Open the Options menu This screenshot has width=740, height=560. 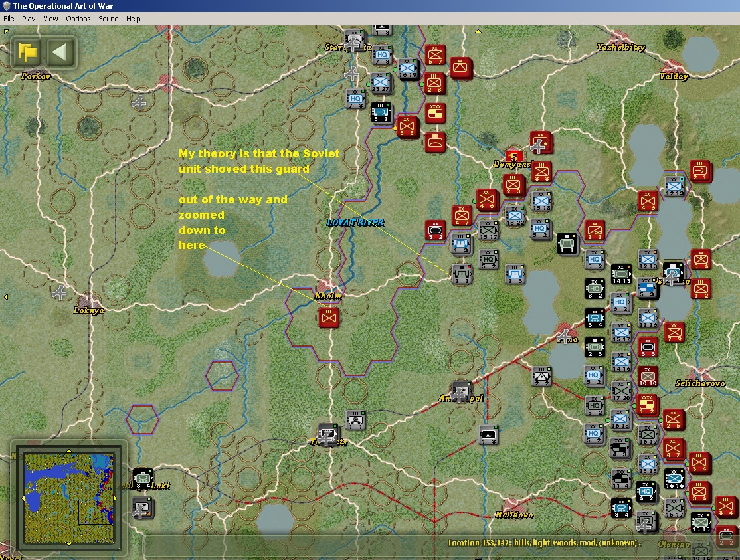tap(78, 19)
